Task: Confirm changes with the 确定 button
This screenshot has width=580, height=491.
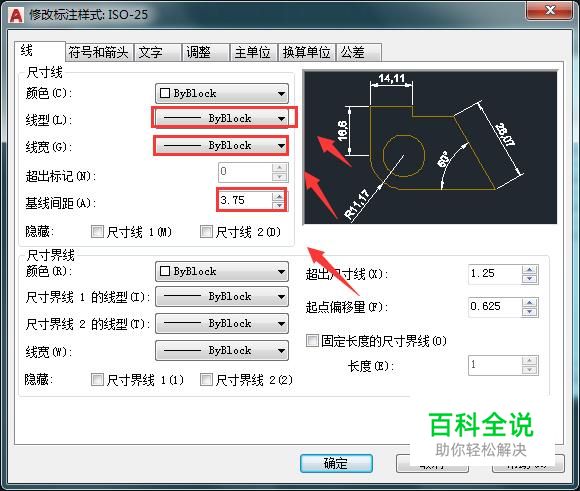Action: click(x=336, y=463)
